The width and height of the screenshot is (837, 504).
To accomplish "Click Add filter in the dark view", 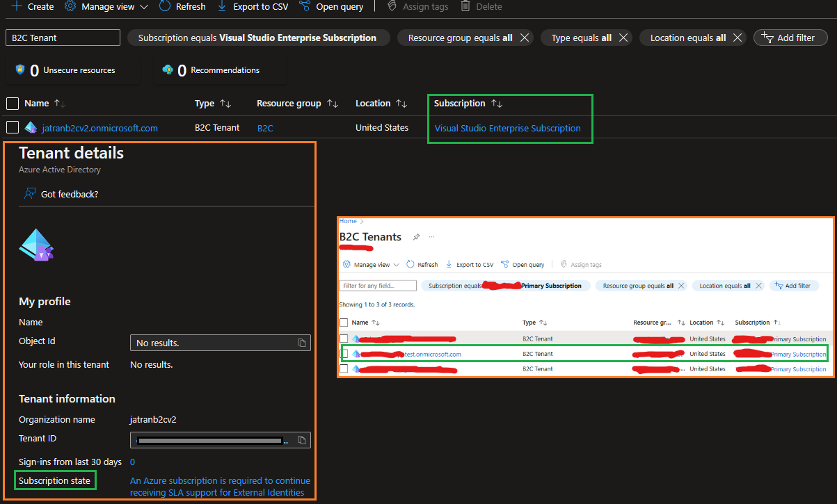I will click(790, 38).
